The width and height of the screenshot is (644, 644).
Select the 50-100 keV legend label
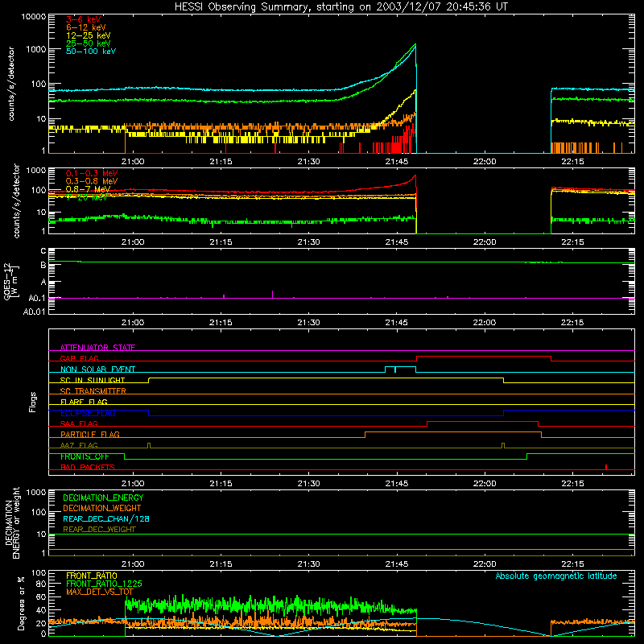pyautogui.click(x=91, y=51)
